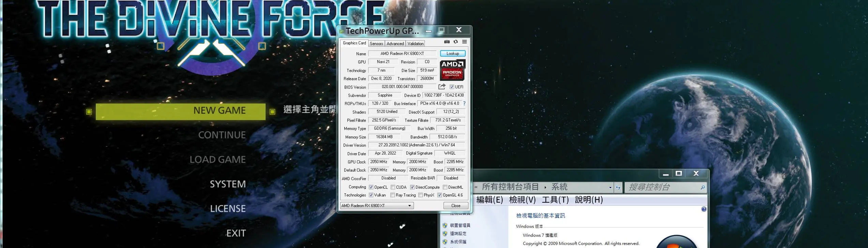Open the Control Panel address history dropdown
868x248 pixels.
[x=610, y=187]
